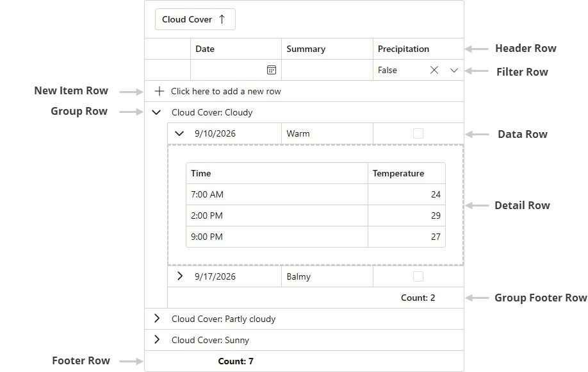
Task: Open the Precipitation filter dropdown arrow
Action: coord(453,70)
